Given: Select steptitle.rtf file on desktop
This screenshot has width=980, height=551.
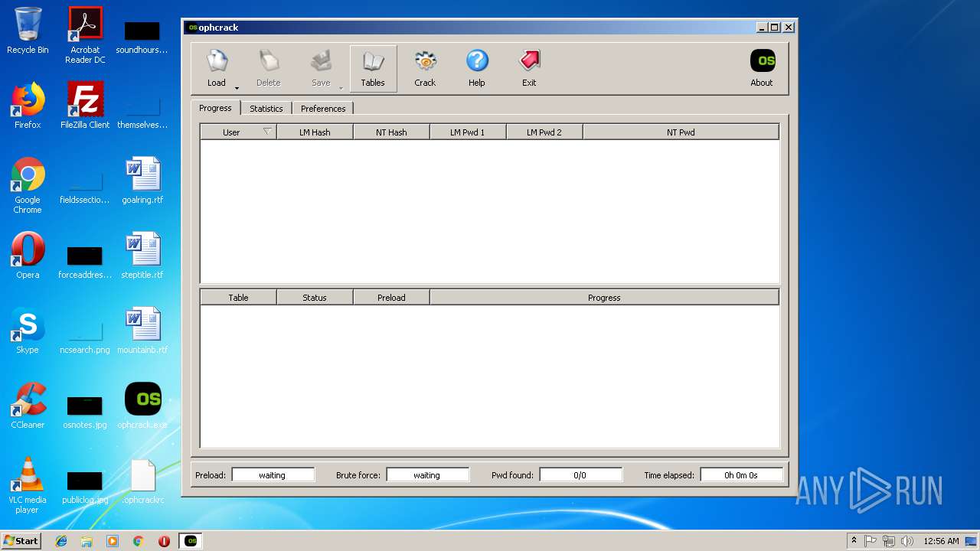Looking at the screenshot, I should [142, 256].
